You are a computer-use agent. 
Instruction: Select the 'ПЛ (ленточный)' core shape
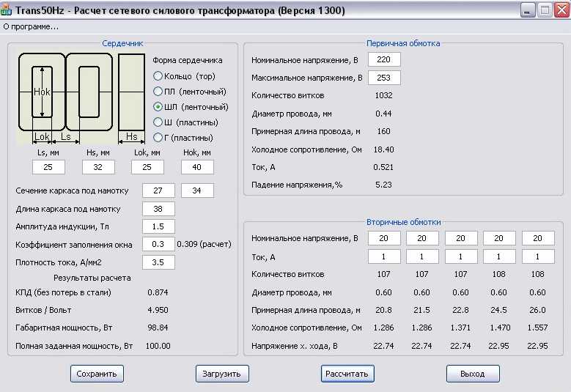[190, 92]
